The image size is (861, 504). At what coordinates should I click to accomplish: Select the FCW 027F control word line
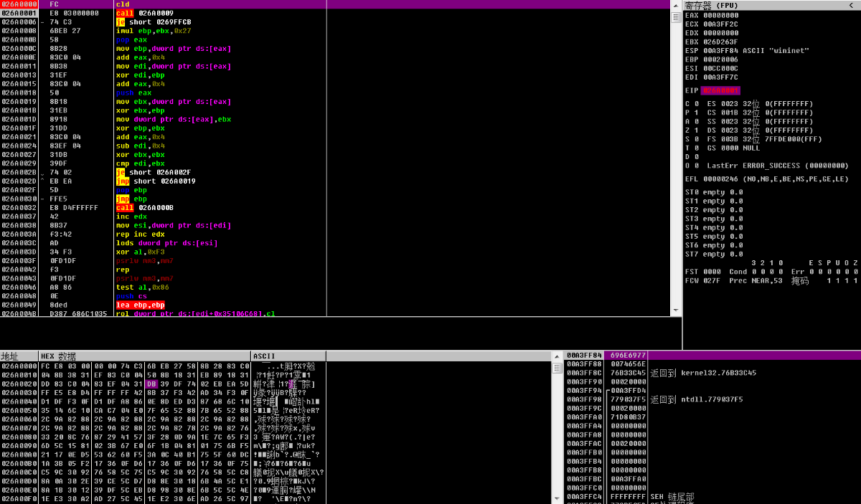771,280
